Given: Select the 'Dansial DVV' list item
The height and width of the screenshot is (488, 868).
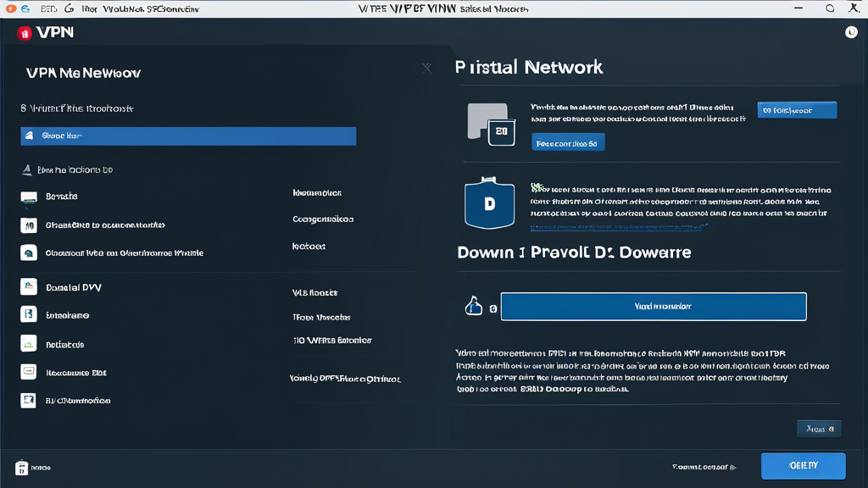Looking at the screenshot, I should [x=74, y=288].
